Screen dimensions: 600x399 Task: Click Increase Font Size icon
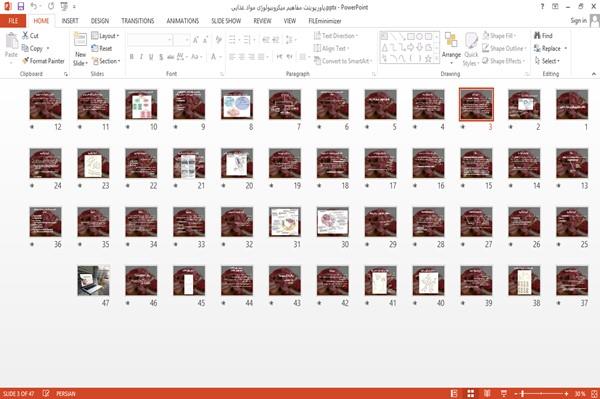coord(196,40)
